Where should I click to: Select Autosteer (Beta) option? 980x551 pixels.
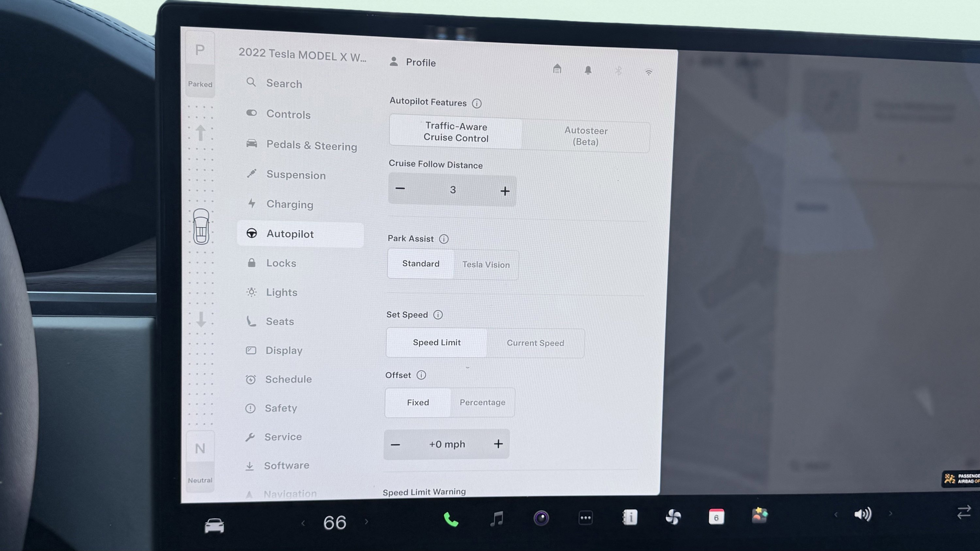coord(586,136)
